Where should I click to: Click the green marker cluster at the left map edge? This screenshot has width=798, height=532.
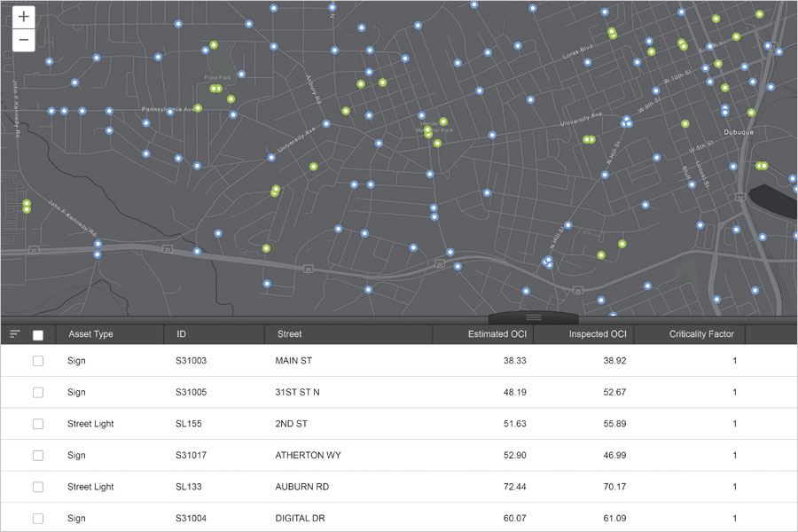tap(26, 206)
